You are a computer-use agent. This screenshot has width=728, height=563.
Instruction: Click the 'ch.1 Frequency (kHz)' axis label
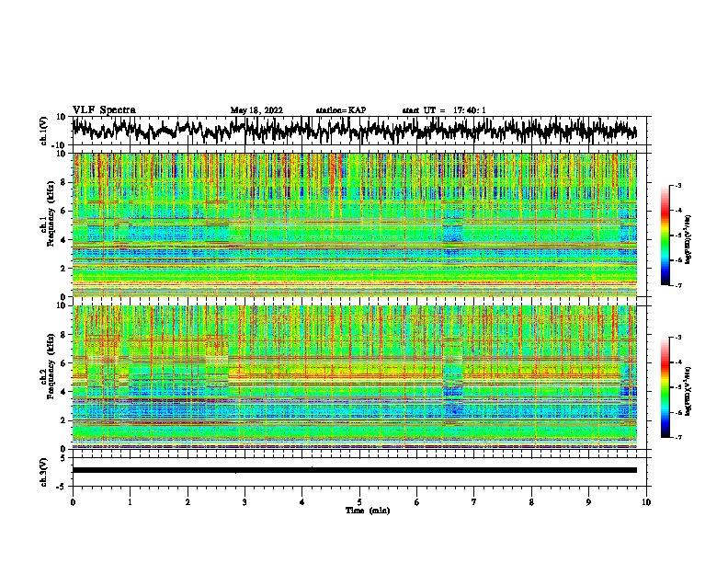[x=48, y=214]
